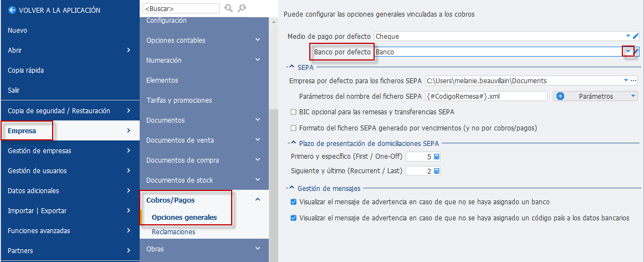This screenshot has width=644, height=262.
Task: Click Salir to exit
Action: coord(70,90)
